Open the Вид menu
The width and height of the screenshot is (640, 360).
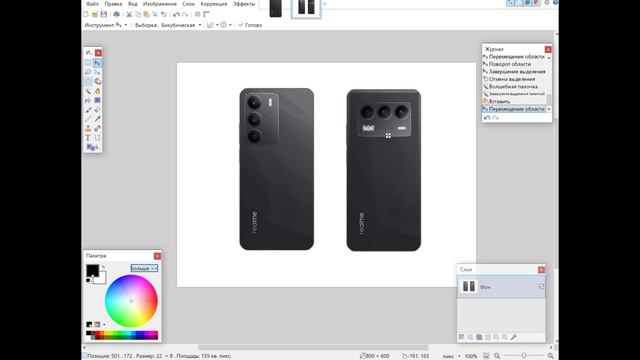[x=133, y=4]
